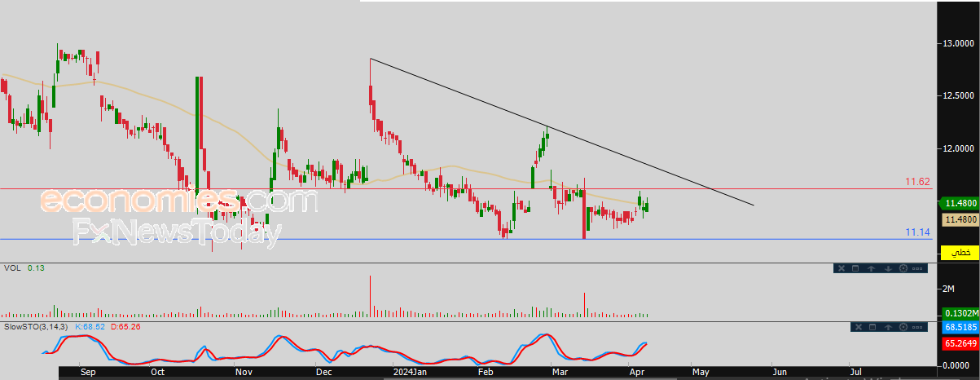Viewport: 980px width, 380px height.
Task: Click the 12.0000 price axis label
Action: 960,148
